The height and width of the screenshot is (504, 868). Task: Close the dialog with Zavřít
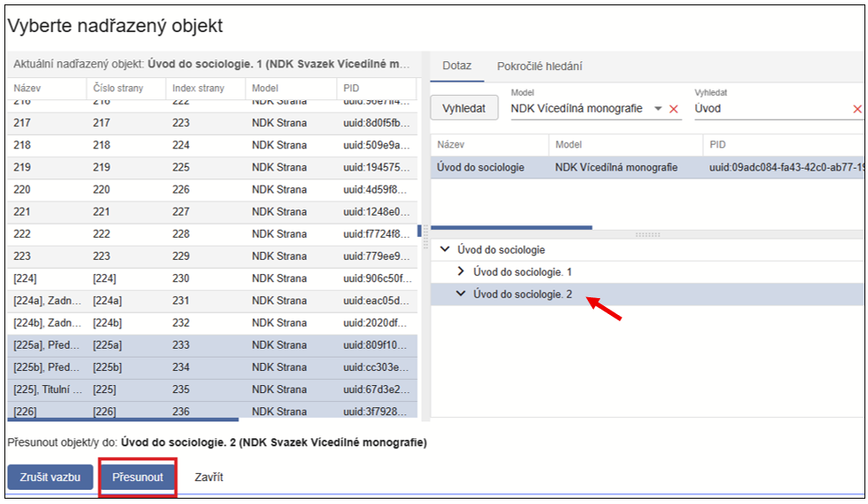coord(208,477)
